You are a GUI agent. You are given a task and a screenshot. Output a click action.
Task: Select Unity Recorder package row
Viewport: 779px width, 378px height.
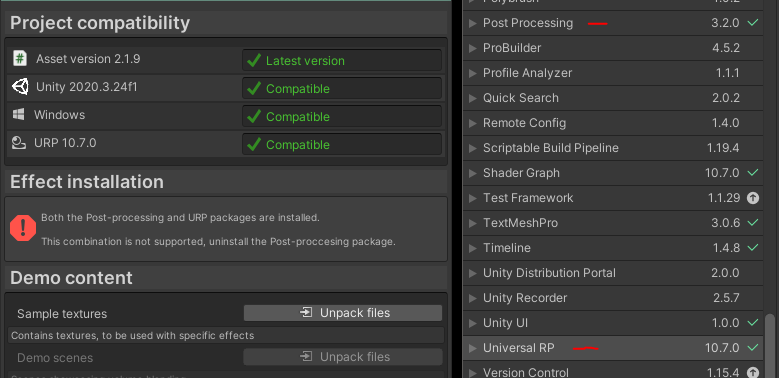point(613,298)
